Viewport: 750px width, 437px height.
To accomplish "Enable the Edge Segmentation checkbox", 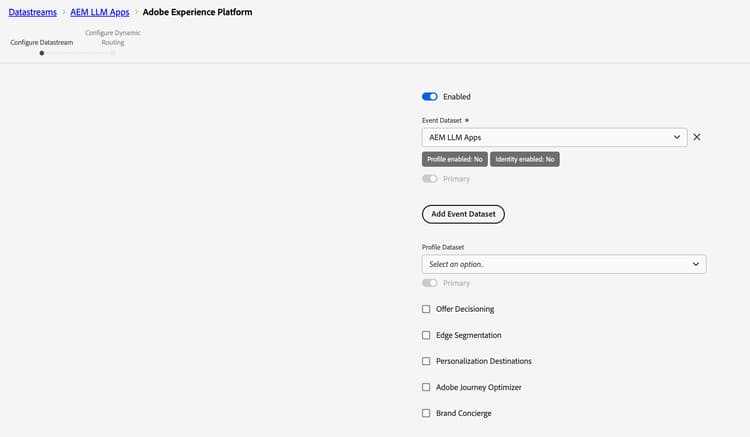I will tap(426, 335).
